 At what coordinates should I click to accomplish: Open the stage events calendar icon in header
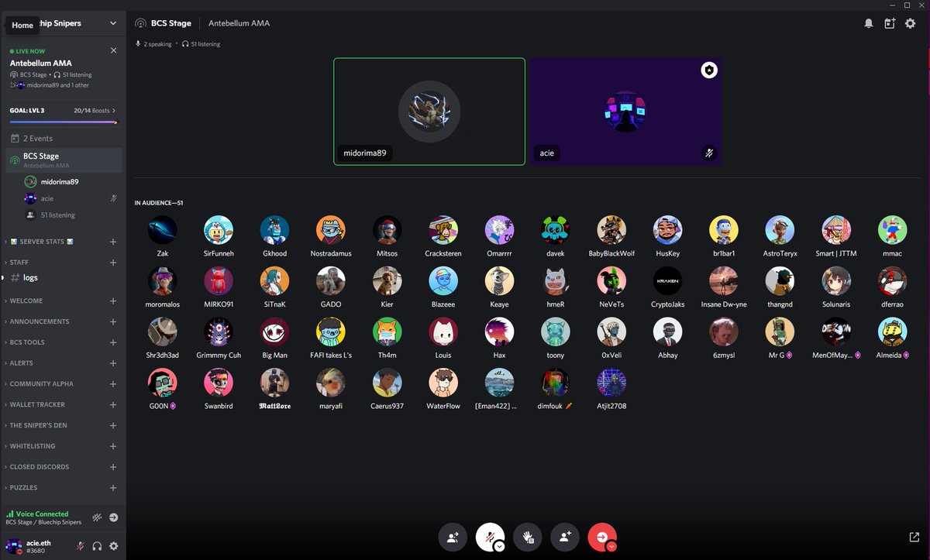[x=890, y=23]
